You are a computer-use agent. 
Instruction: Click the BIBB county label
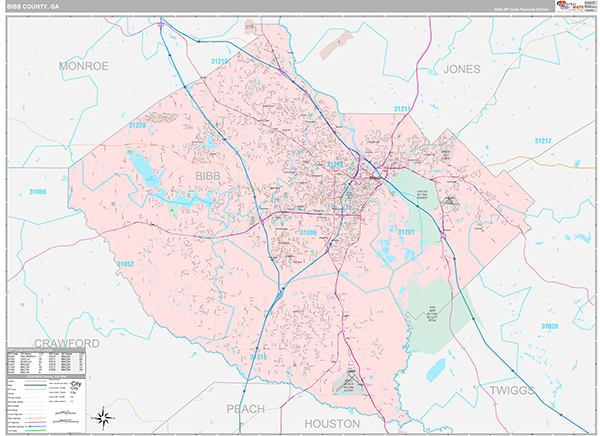208,176
